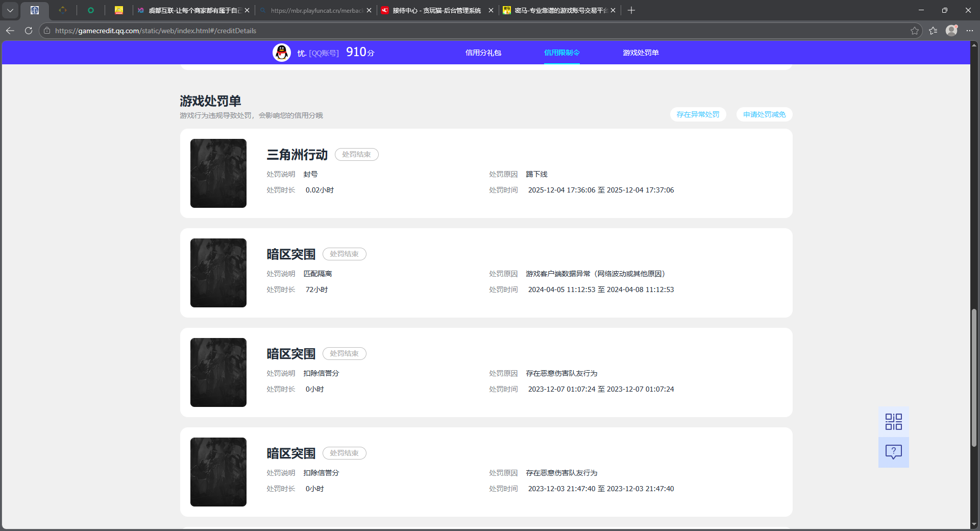Click the browser back arrow
The width and height of the screenshot is (980, 531).
tap(10, 31)
